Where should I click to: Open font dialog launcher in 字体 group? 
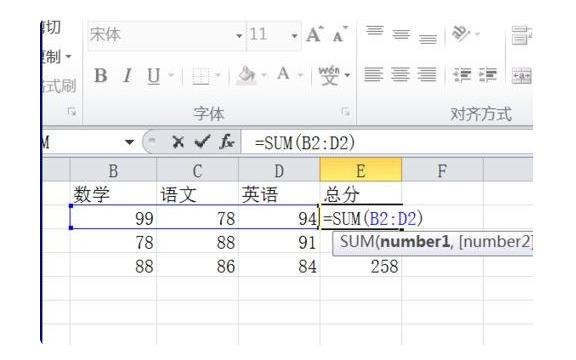(345, 111)
